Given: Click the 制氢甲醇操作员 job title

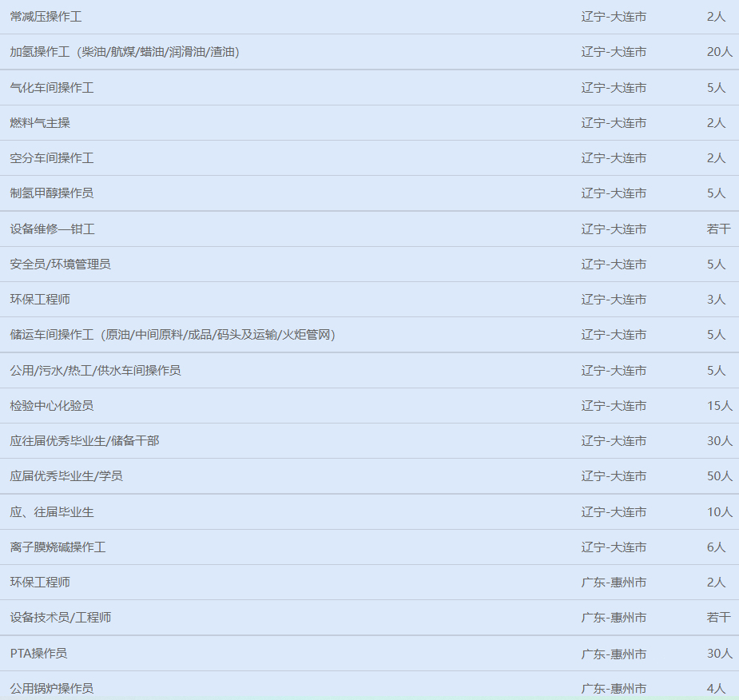Looking at the screenshot, I should (x=52, y=193).
